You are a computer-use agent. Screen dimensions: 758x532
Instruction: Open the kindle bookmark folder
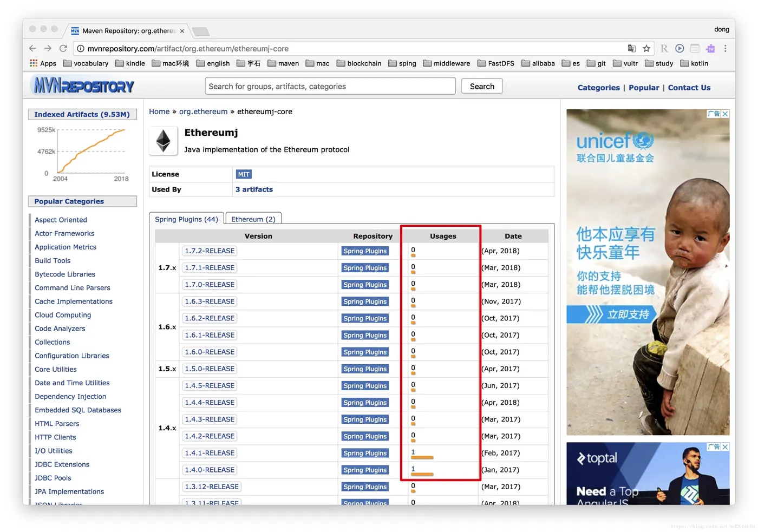pyautogui.click(x=130, y=63)
